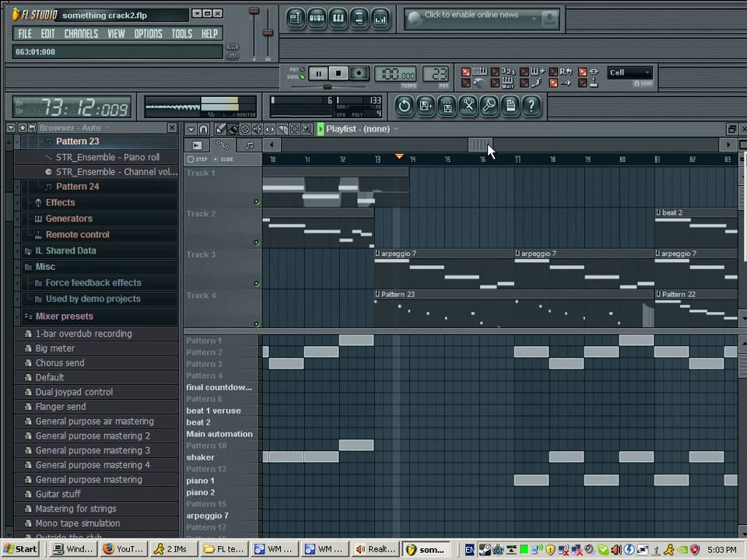The width and height of the screenshot is (747, 560).
Task: Toggle the Track 1 mute switch
Action: coord(256,202)
